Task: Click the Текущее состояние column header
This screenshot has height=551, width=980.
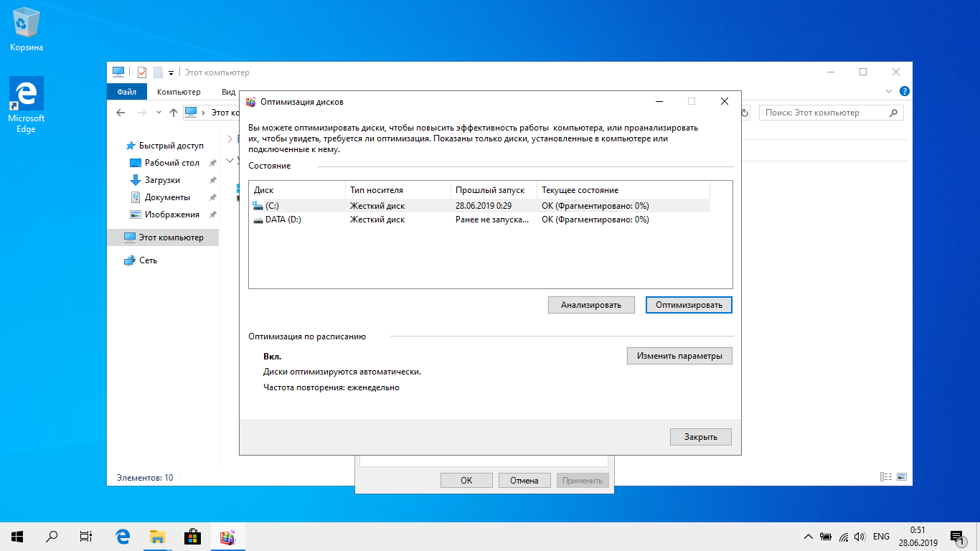Action: [x=580, y=190]
